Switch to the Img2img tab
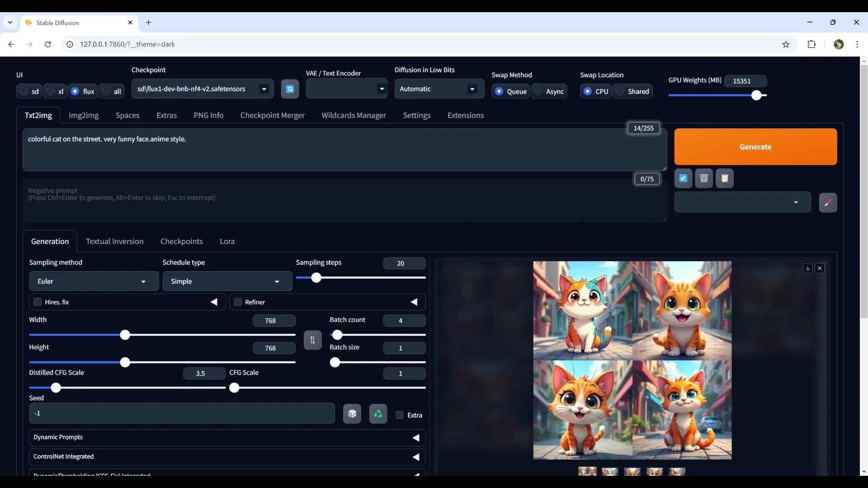The height and width of the screenshot is (488, 868). pos(84,115)
